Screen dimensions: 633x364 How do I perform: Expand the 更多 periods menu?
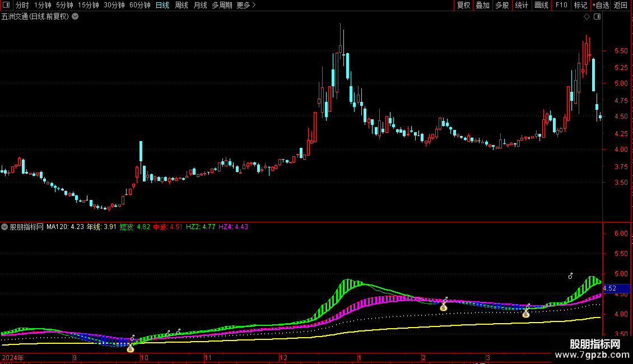(246, 5)
